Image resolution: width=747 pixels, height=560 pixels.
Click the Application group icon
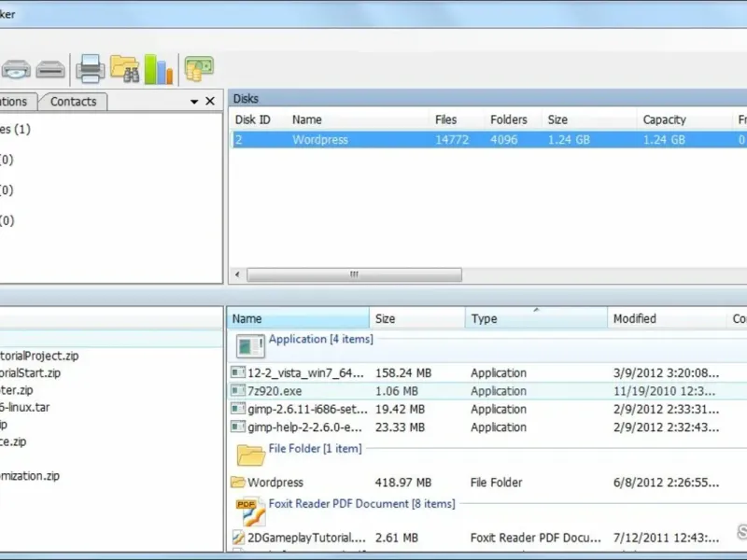pos(250,346)
